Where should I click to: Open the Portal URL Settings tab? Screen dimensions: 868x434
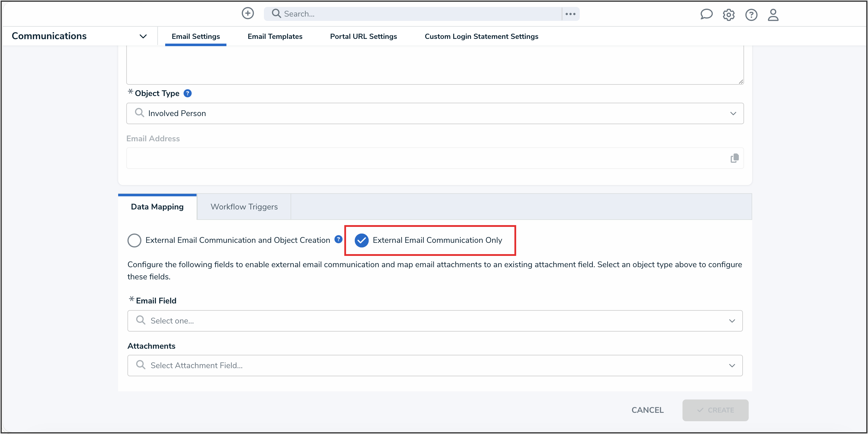pyautogui.click(x=363, y=36)
